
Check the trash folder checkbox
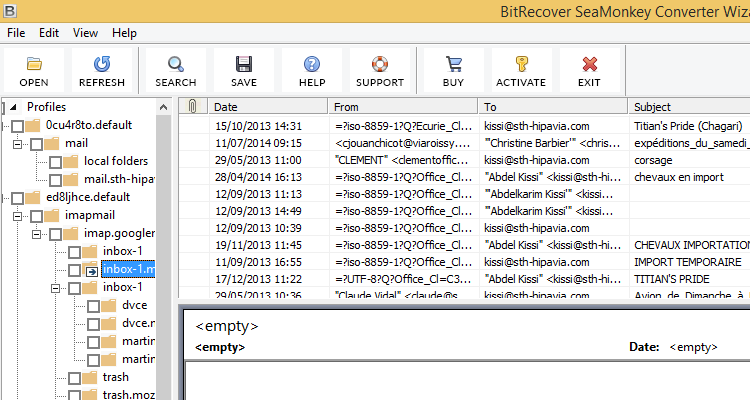tap(75, 378)
